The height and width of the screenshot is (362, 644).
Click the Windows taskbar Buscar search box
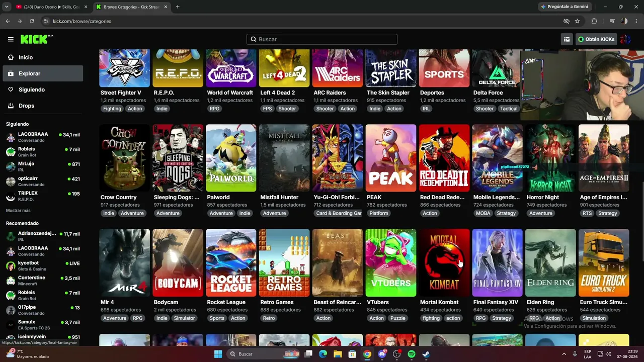click(262, 354)
